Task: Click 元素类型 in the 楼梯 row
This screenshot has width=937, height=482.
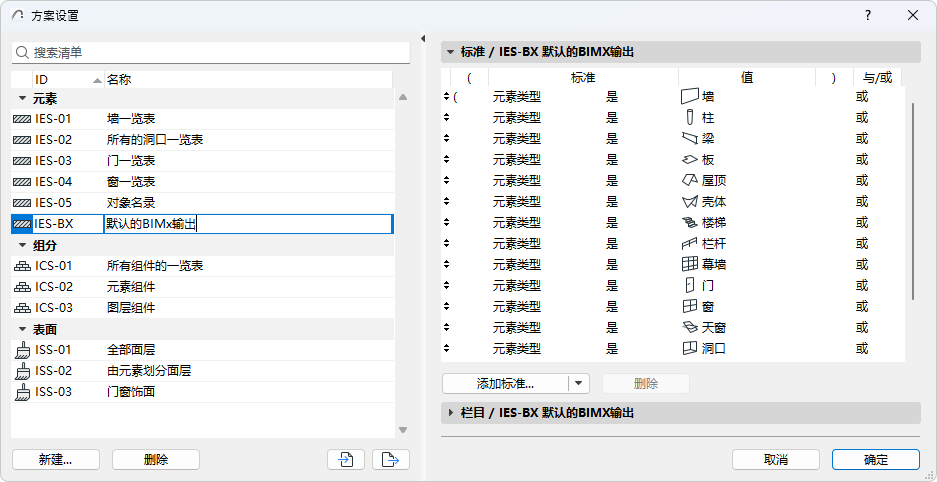Action: click(x=517, y=223)
